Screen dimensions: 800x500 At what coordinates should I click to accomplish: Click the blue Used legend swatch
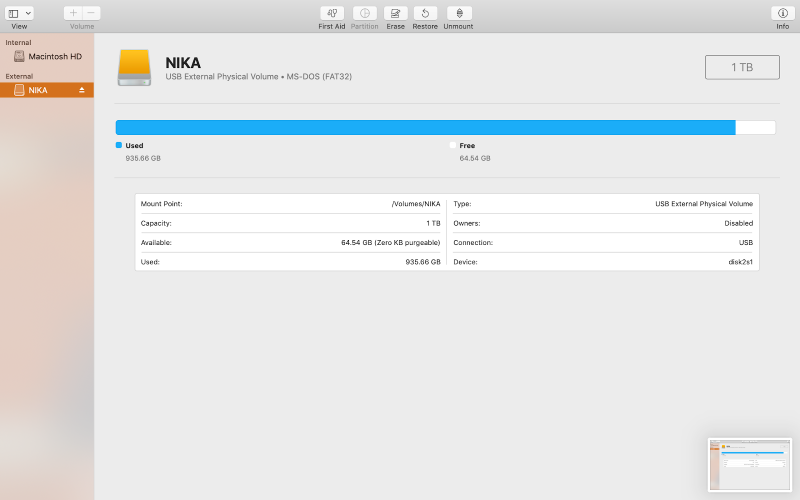point(119,145)
